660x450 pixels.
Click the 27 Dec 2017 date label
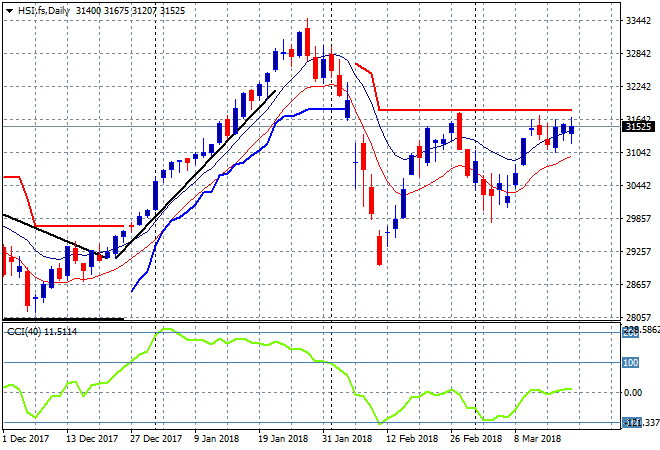coord(156,439)
